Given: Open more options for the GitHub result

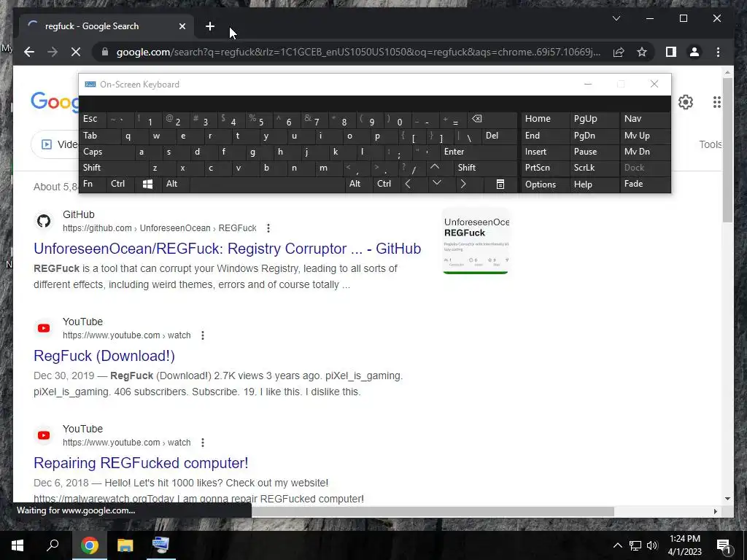Looking at the screenshot, I should [x=268, y=228].
